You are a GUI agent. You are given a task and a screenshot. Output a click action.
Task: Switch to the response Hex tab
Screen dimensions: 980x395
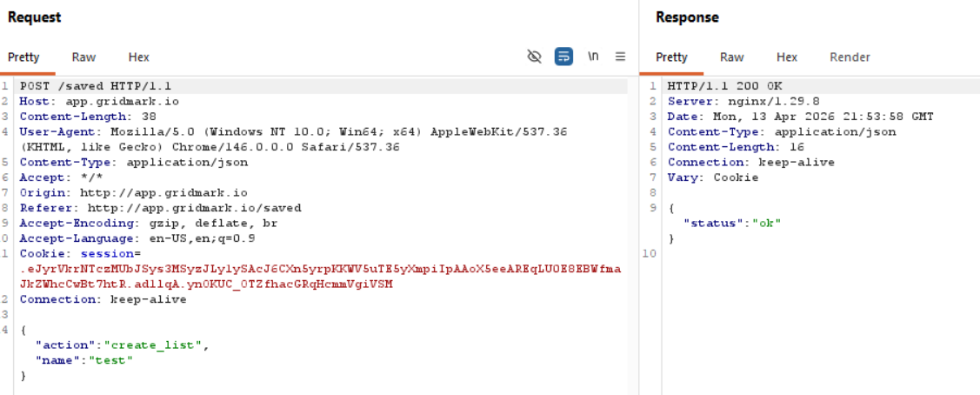pyautogui.click(x=787, y=57)
